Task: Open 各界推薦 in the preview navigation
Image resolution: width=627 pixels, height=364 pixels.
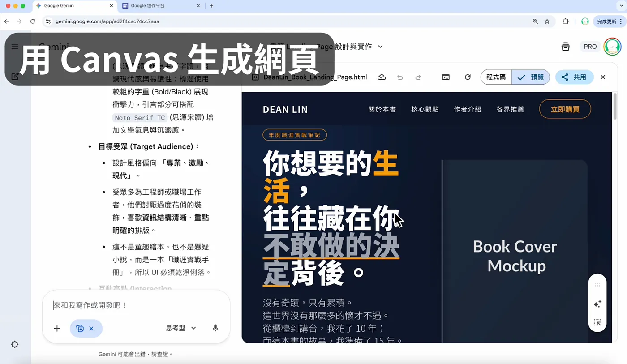Action: tap(510, 109)
